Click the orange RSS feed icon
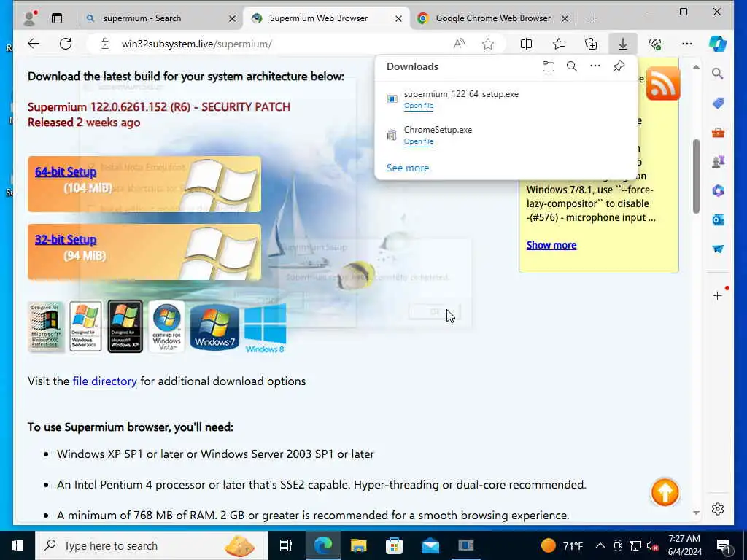The width and height of the screenshot is (747, 560). point(662,83)
